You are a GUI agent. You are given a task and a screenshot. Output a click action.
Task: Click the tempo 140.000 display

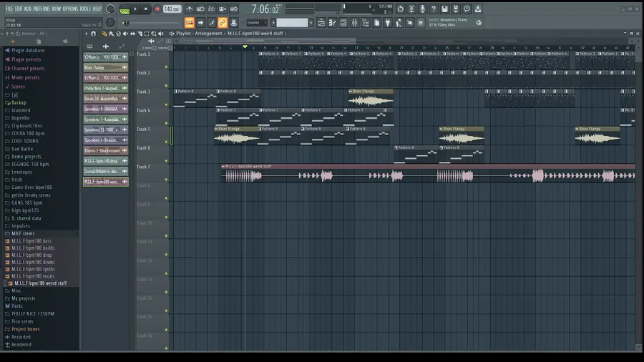[172, 9]
